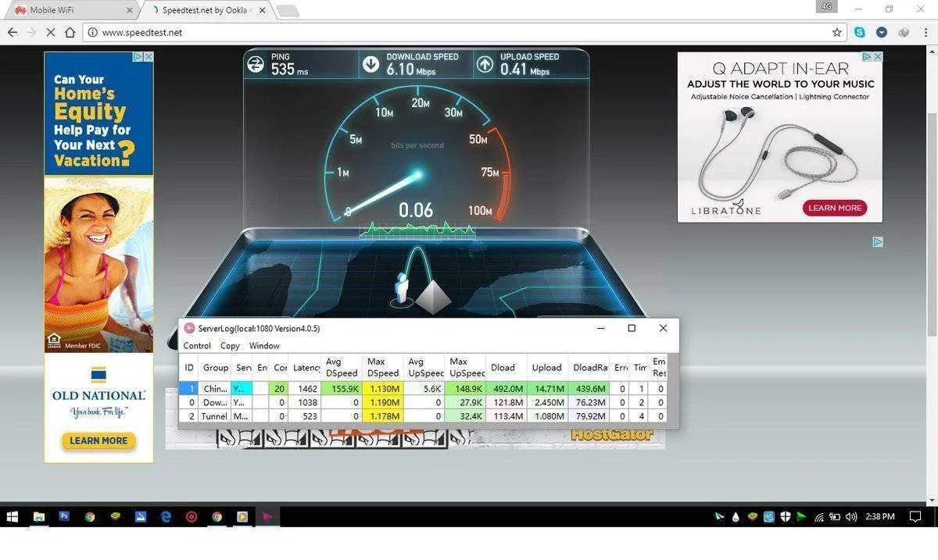The width and height of the screenshot is (938, 560).
Task: Click the 6.10 Mbps download value
Action: [410, 70]
